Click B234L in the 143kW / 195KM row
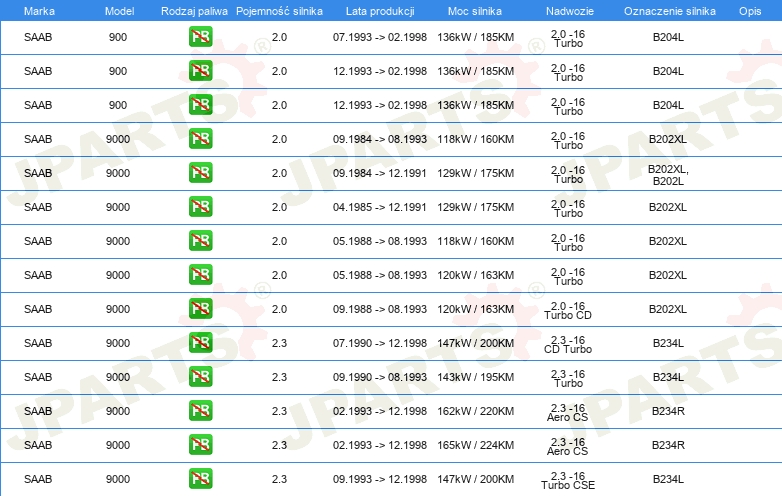Viewport: 782px width, 496px height. click(668, 377)
